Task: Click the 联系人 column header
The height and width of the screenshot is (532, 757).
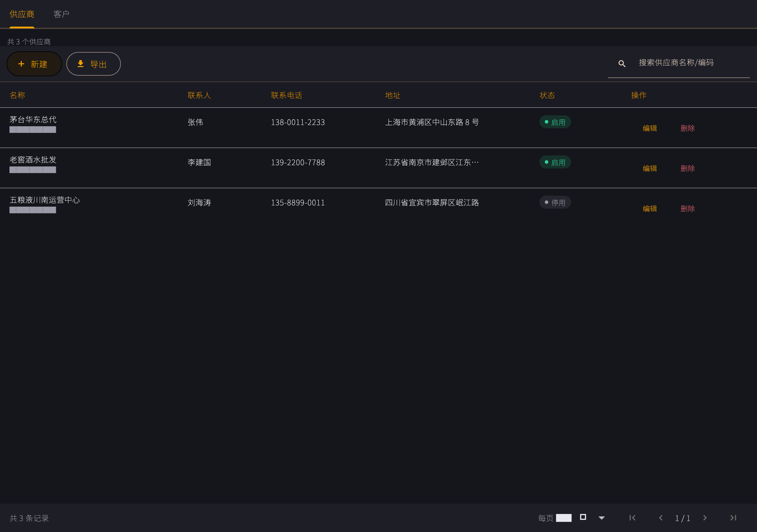Action: [x=199, y=95]
